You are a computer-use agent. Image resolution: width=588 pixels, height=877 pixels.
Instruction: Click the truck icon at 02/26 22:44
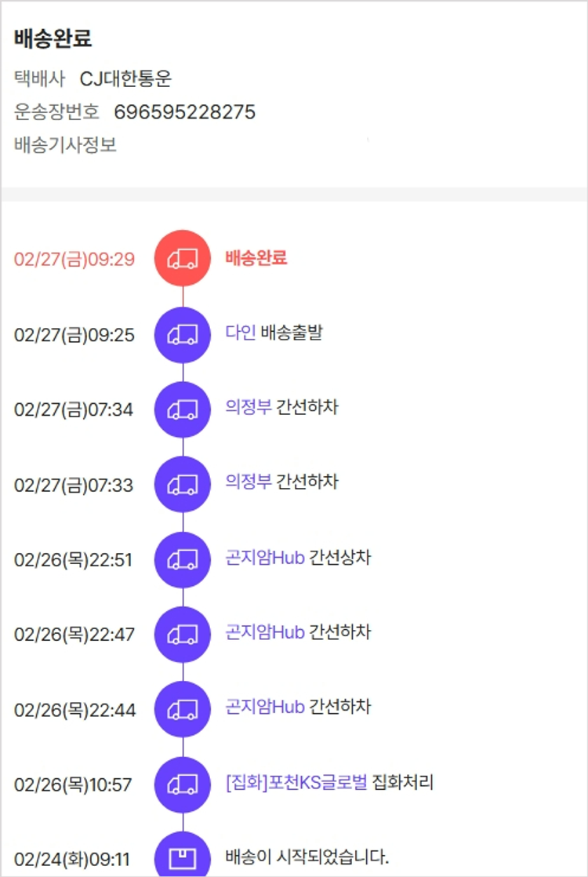(x=183, y=710)
